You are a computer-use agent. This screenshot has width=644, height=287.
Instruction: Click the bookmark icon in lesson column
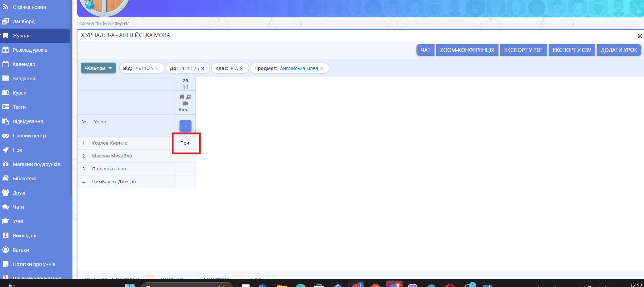click(182, 97)
